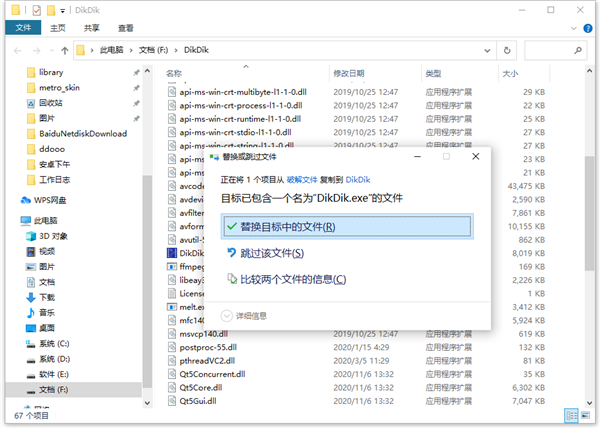The image size is (600, 428).
Task: Open 视频 folder in the sidebar
Action: 47,251
